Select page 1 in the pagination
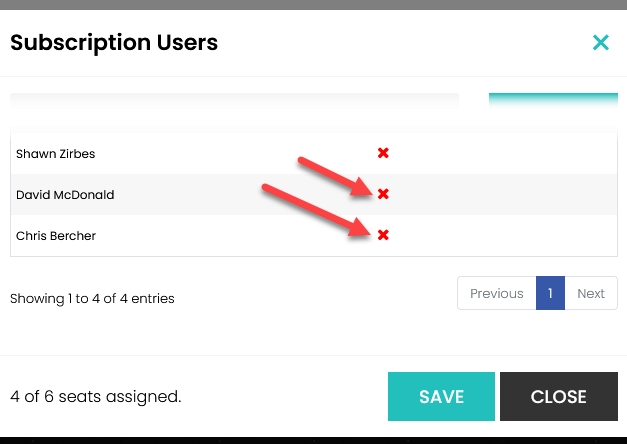 pyautogui.click(x=550, y=293)
